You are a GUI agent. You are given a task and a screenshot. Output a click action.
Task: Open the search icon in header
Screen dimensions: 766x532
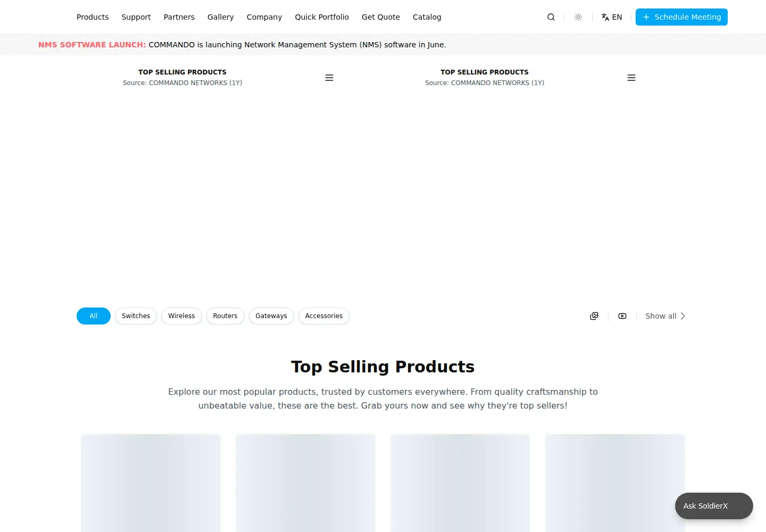click(x=551, y=17)
